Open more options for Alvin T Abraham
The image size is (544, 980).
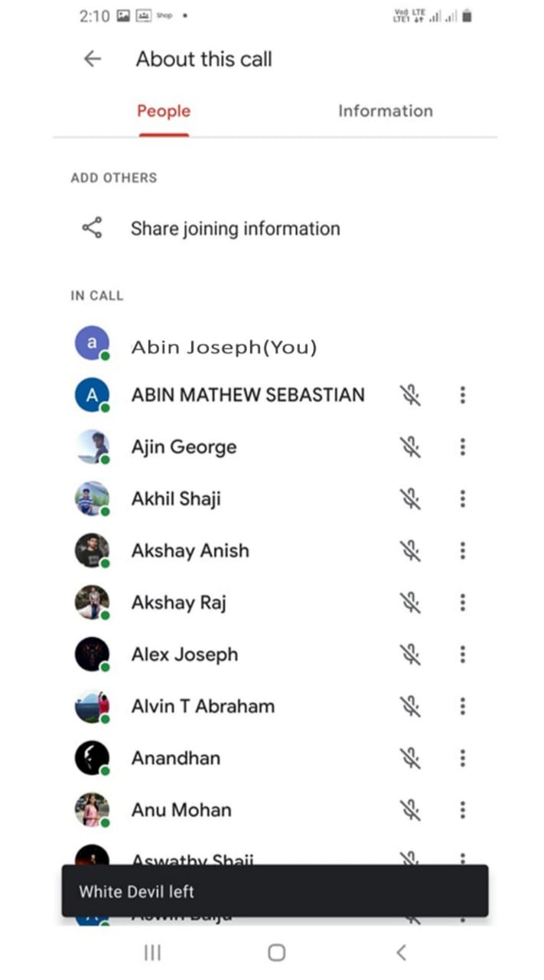tap(462, 706)
